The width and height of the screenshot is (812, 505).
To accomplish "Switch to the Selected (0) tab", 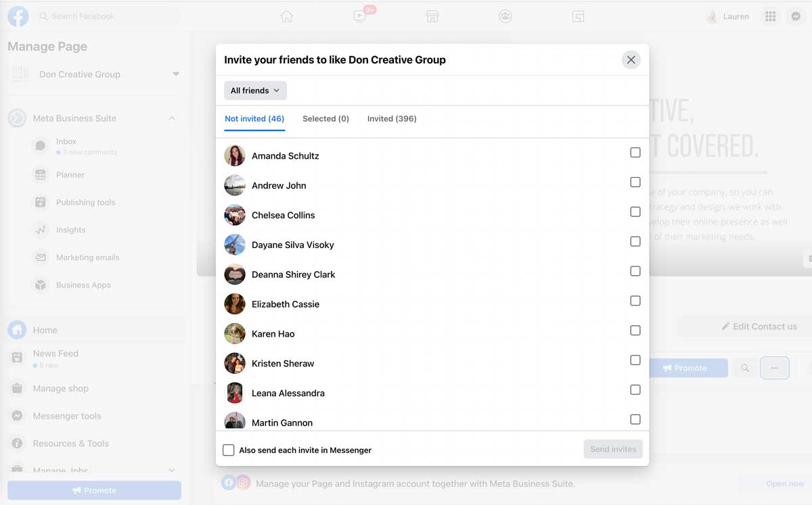I will tap(325, 119).
